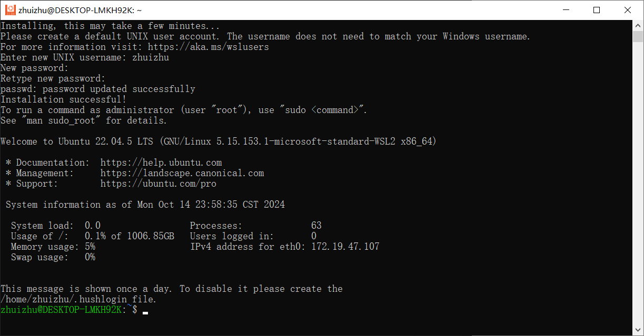The width and height of the screenshot is (644, 336).
Task: Click the window title text zhuizhu@DESKTOP-LMKH92K
Action: (80, 10)
